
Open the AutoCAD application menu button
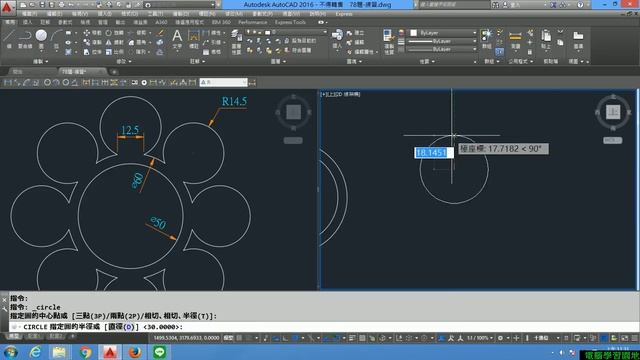pyautogui.click(x=8, y=7)
